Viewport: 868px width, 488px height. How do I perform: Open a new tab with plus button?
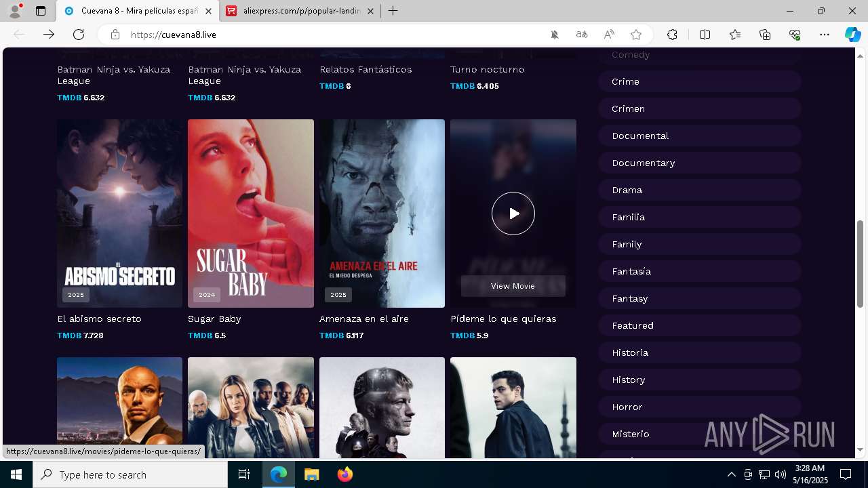393,11
